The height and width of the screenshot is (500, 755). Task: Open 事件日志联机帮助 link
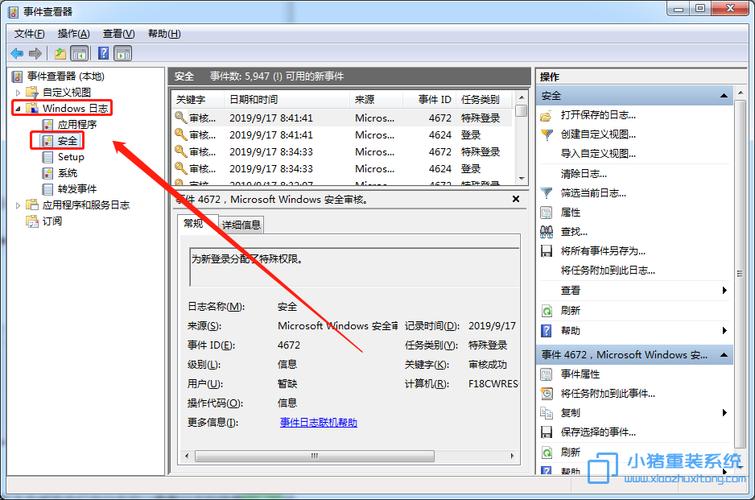(318, 422)
